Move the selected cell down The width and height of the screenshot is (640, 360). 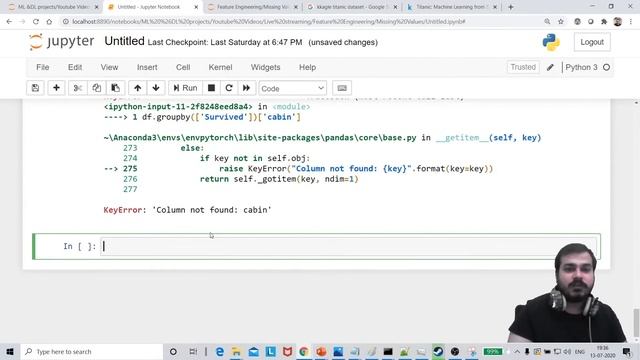156,88
